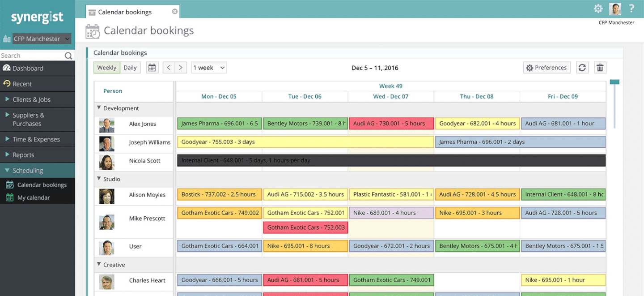
Task: Open the 1 week duration dropdown
Action: point(208,67)
